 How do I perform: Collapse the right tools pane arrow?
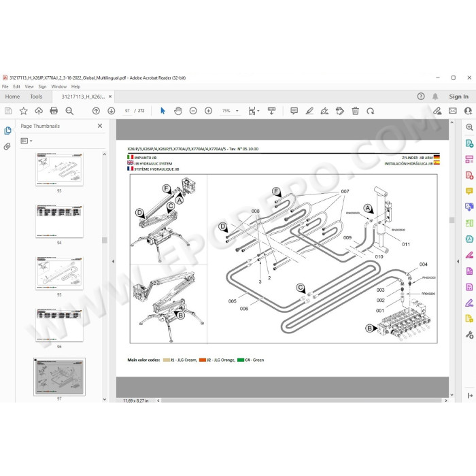click(458, 261)
